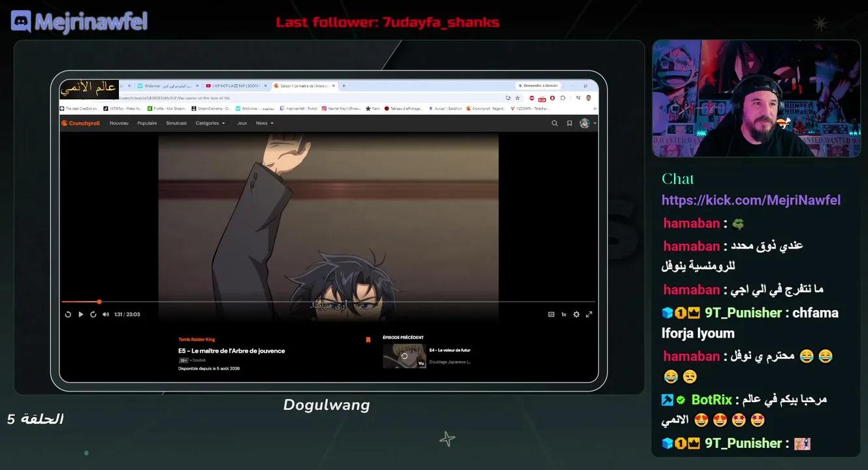This screenshot has width=868, height=470.
Task: Play the video
Action: pos(81,314)
